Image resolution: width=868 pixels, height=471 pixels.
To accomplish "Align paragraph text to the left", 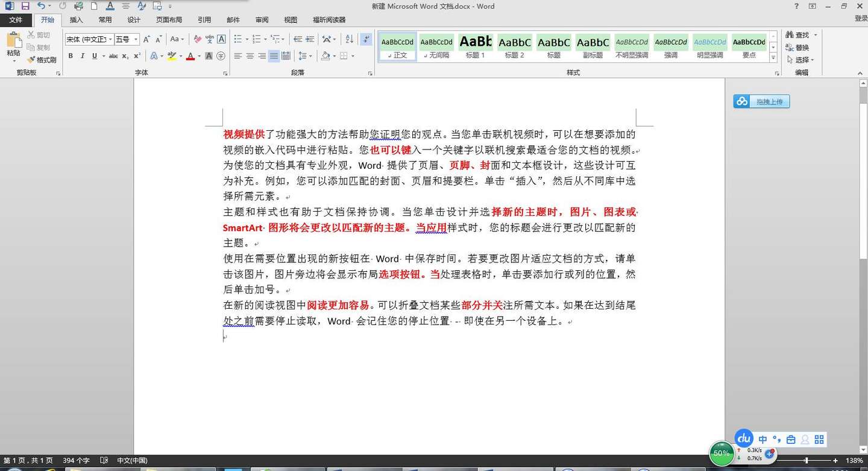I will [x=238, y=56].
